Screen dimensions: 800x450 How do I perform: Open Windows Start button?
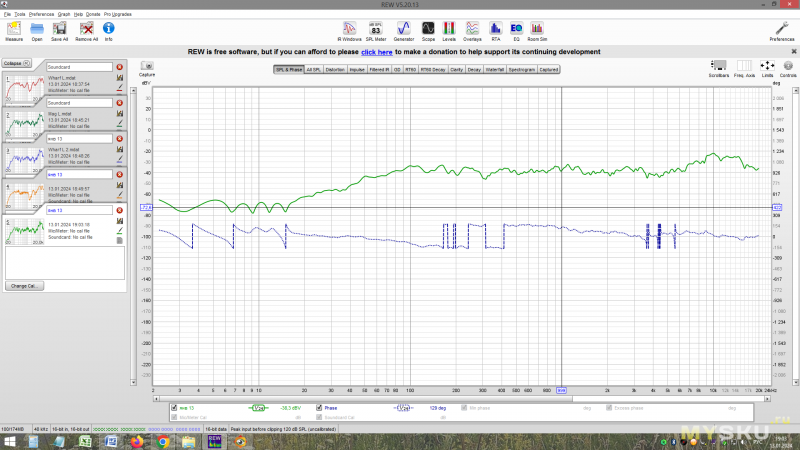[10, 441]
